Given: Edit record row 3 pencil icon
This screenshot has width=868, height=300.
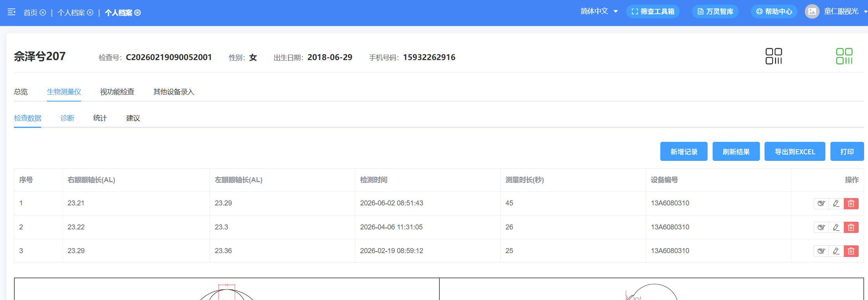Looking at the screenshot, I should [836, 251].
